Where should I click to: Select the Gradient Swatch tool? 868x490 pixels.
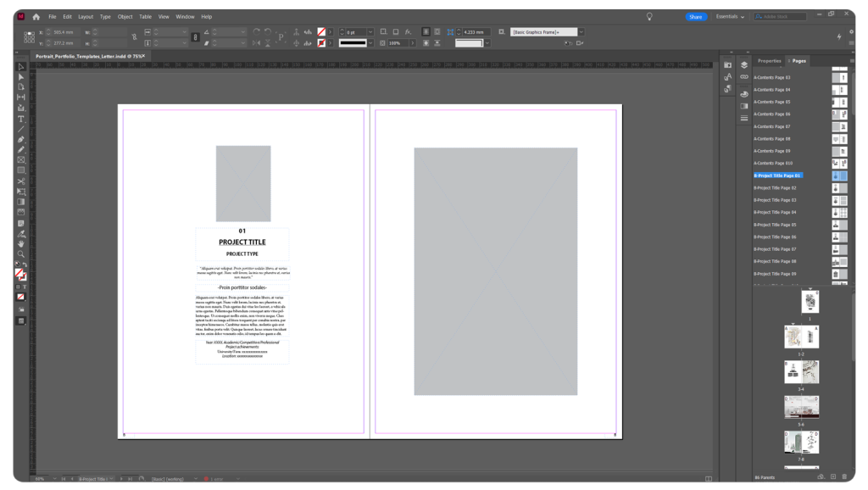21,202
